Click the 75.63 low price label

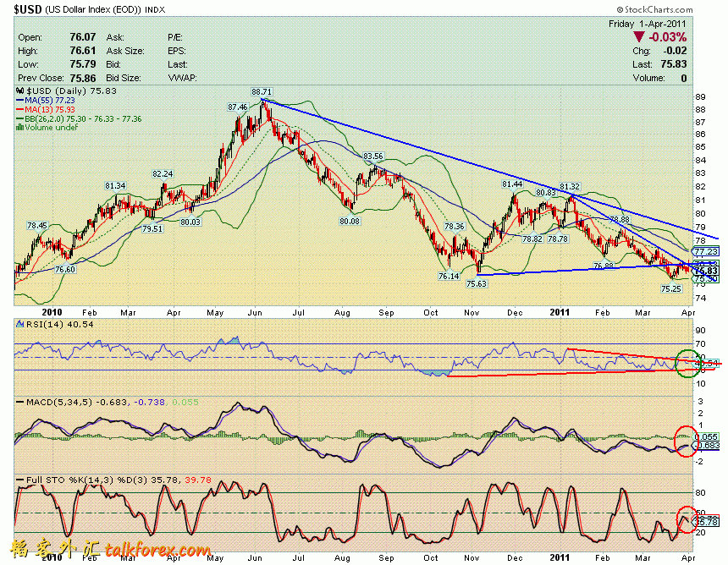(477, 283)
